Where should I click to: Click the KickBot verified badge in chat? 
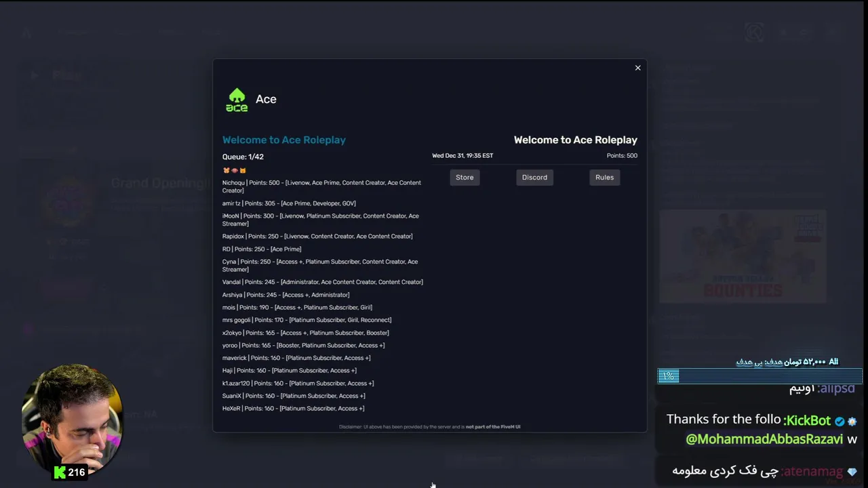tap(840, 422)
